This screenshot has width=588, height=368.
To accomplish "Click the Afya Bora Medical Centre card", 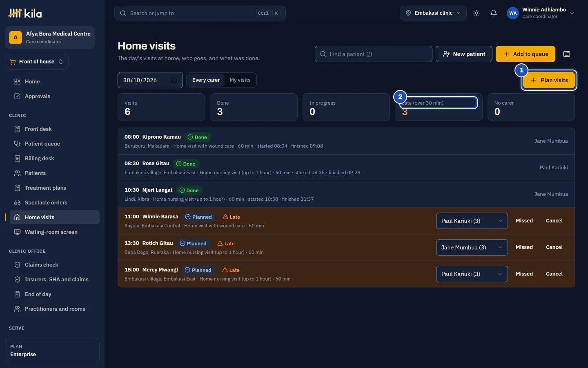I will [x=50, y=38].
